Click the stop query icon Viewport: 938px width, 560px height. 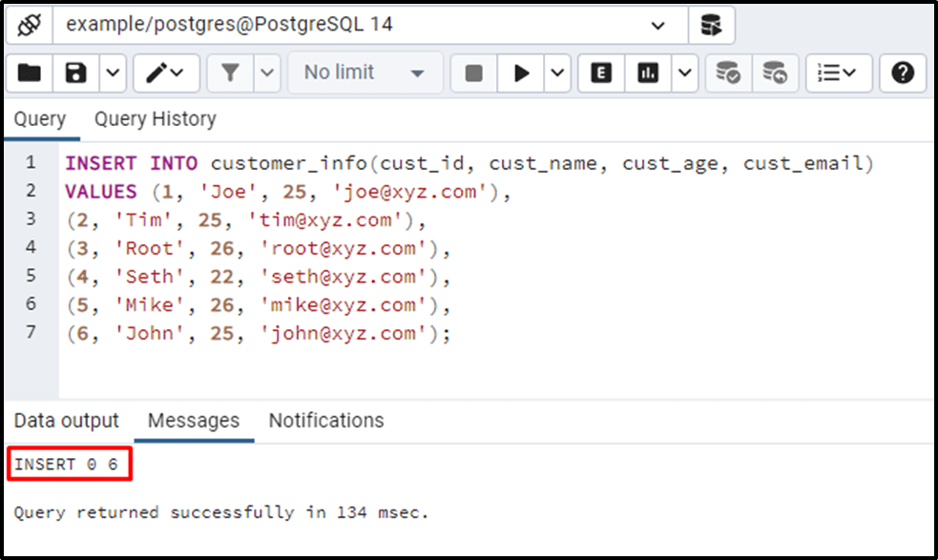[472, 73]
